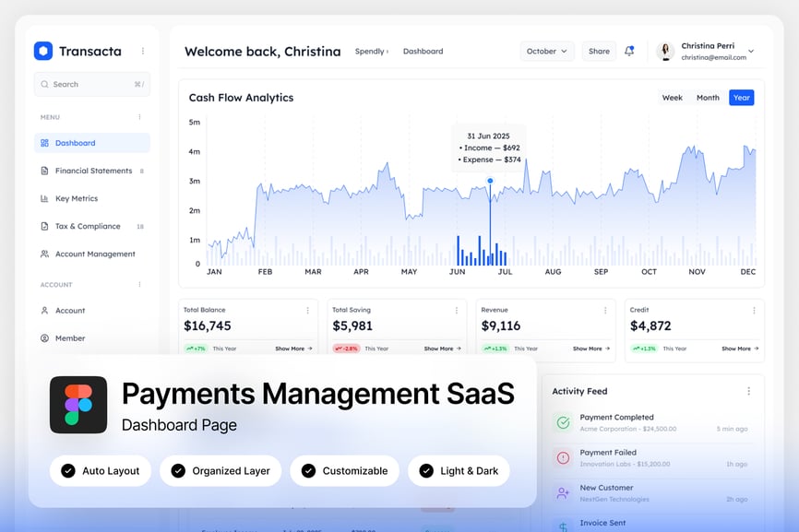Click the Customizable checkmark badge

308,471
